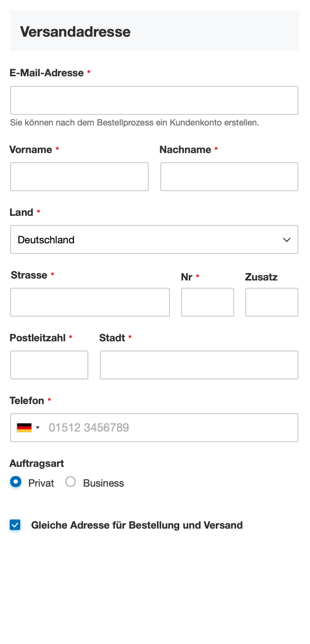The width and height of the screenshot is (310, 644).
Task: Select the Privat radio button
Action: pyautogui.click(x=15, y=482)
